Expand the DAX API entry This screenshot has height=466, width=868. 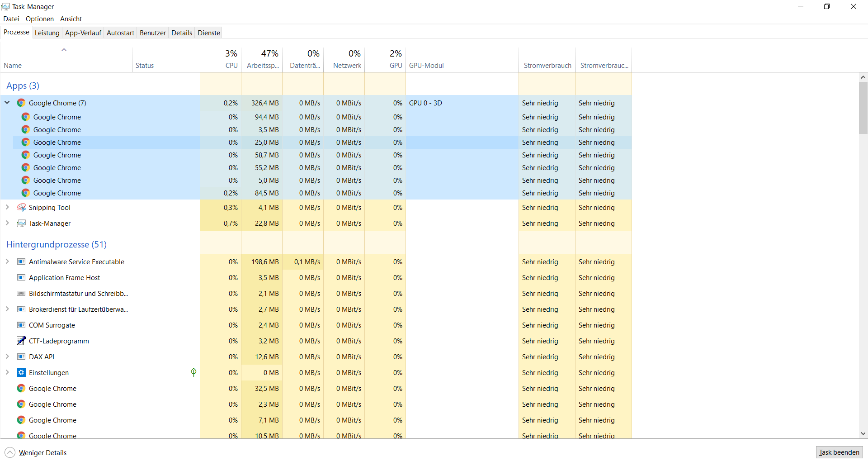7,357
